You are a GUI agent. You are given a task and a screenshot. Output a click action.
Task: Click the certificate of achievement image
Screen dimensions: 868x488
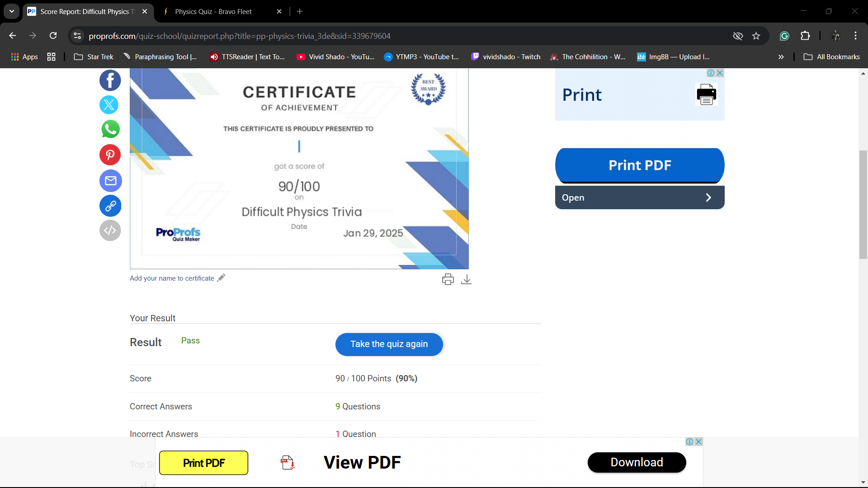299,169
